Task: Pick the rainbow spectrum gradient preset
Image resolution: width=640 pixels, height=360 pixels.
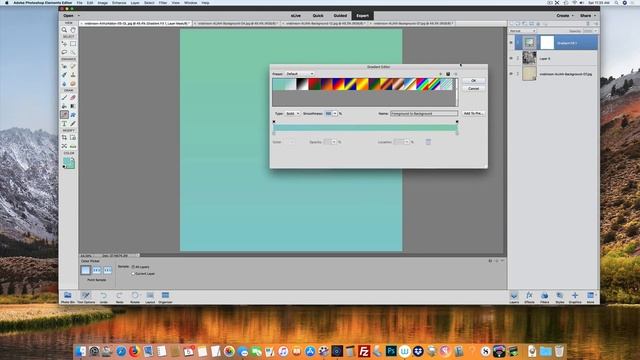Action: tap(423, 84)
